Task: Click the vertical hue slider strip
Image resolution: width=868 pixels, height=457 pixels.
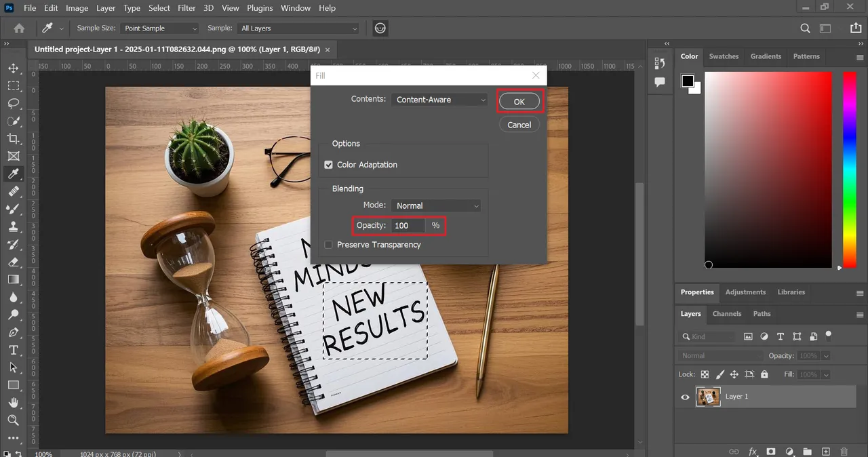Action: click(x=849, y=170)
